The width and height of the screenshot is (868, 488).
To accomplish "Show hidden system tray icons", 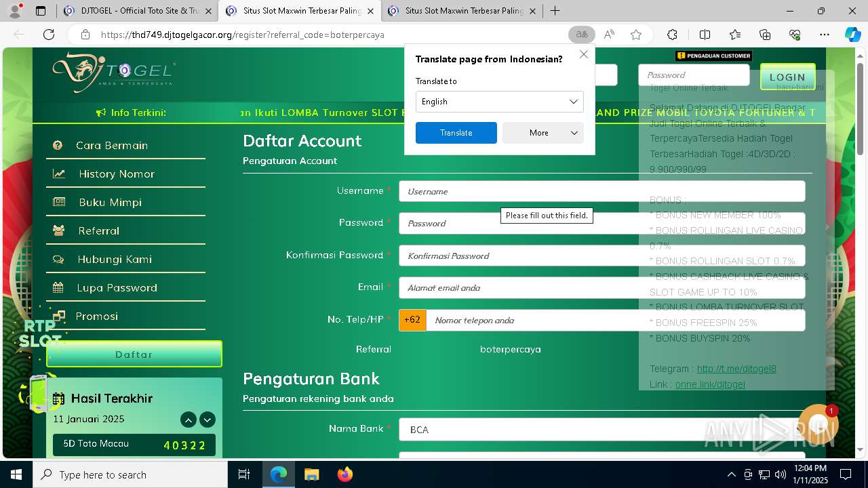I will click(x=731, y=474).
